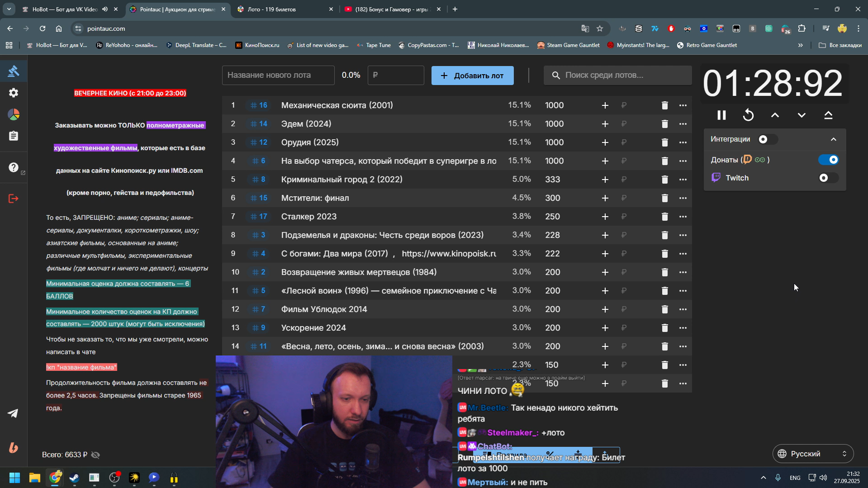Delete the lot Орудия (2025)
The height and width of the screenshot is (488, 868).
tap(664, 142)
